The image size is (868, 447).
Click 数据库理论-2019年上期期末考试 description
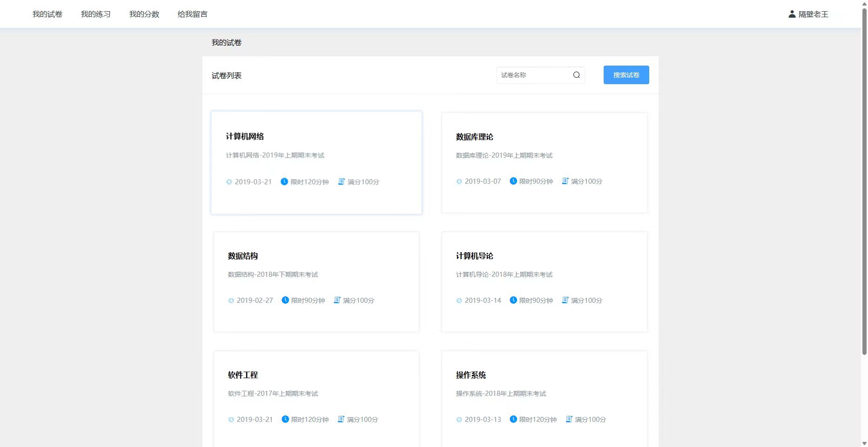tap(504, 155)
